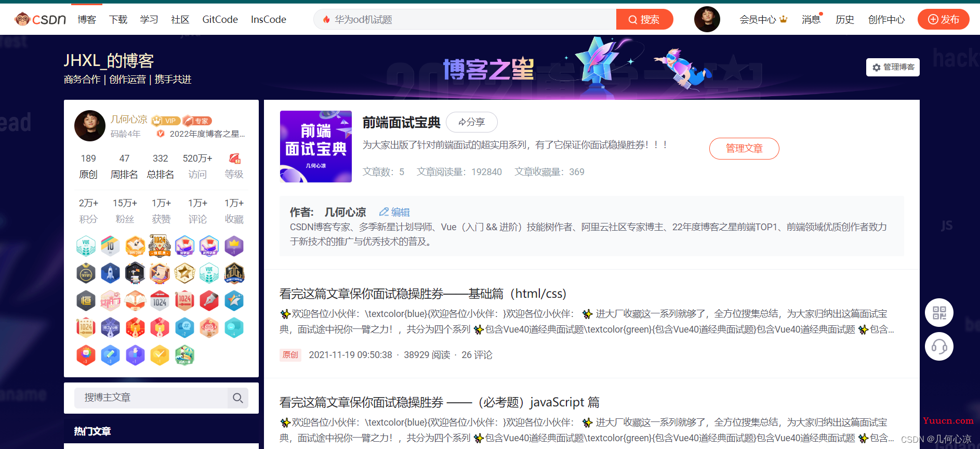The image size is (980, 449).
Task: Click the 2022年度博客之星 label
Action: point(207,134)
